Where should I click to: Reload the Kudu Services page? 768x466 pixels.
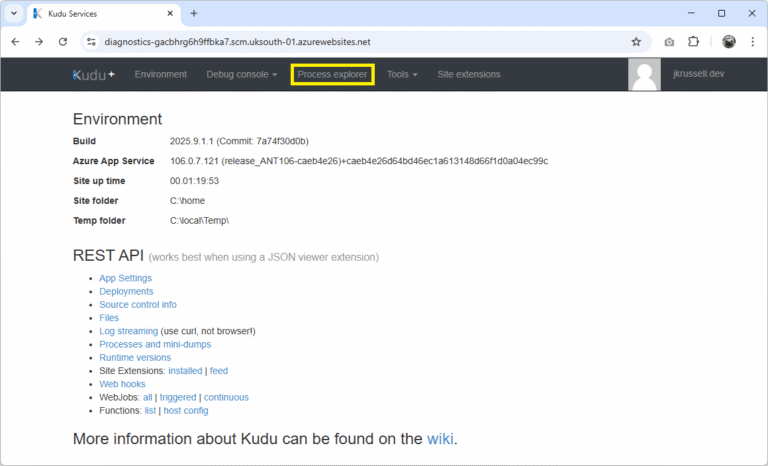[63, 42]
